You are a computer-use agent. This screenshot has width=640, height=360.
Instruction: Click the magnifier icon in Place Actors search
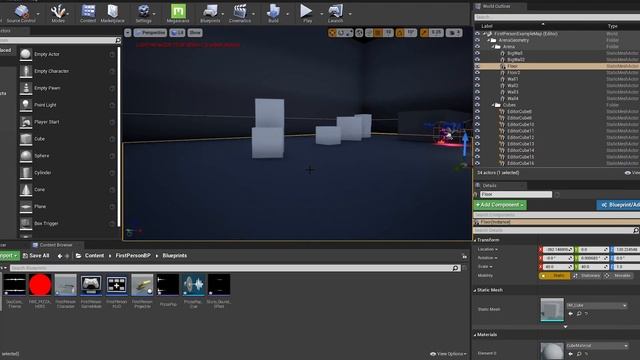coord(118,40)
